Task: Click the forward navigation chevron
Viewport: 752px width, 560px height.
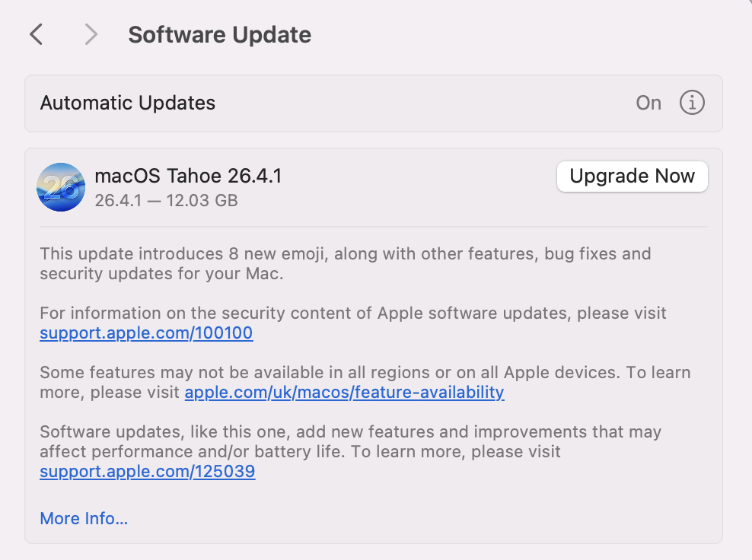Action: (x=91, y=34)
